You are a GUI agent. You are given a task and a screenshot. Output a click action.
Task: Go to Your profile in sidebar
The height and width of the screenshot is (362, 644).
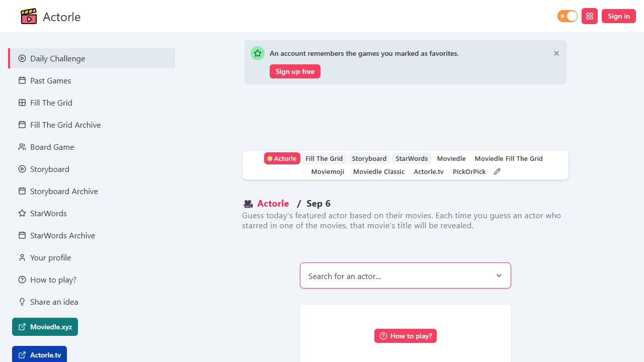point(92,257)
